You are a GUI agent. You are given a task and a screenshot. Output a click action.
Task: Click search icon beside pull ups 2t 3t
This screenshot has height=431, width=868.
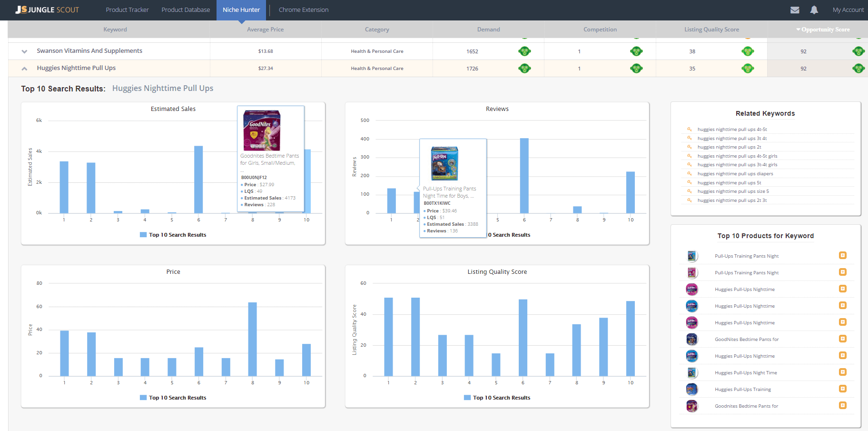coord(689,200)
